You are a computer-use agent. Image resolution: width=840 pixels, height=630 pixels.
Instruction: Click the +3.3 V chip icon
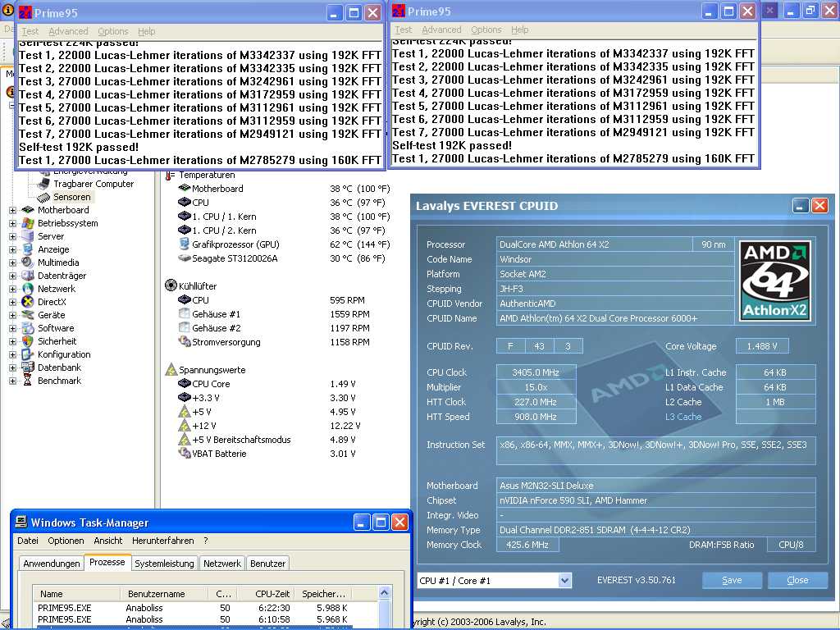coord(185,398)
